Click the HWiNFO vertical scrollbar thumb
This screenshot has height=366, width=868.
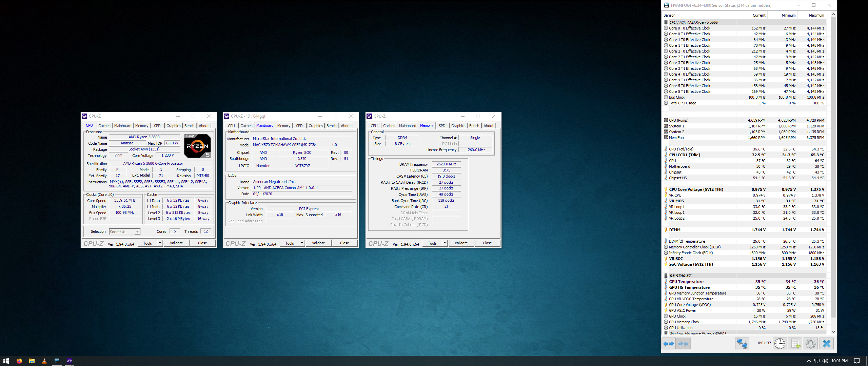coord(834,167)
